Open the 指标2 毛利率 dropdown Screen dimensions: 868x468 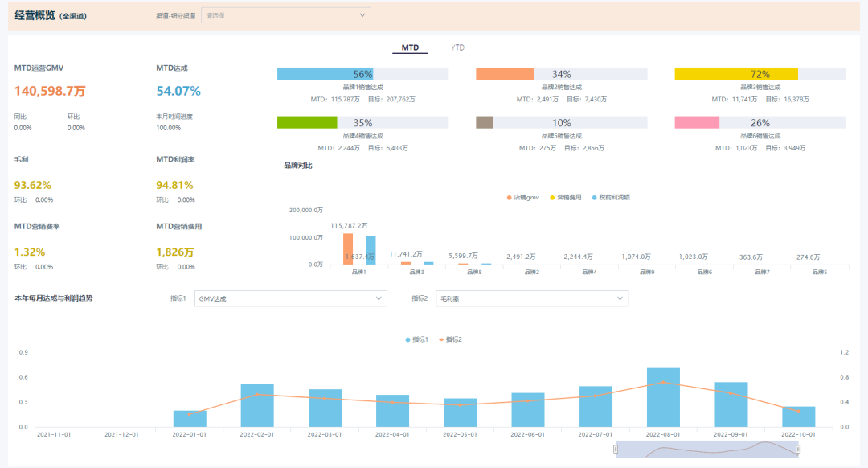point(532,298)
